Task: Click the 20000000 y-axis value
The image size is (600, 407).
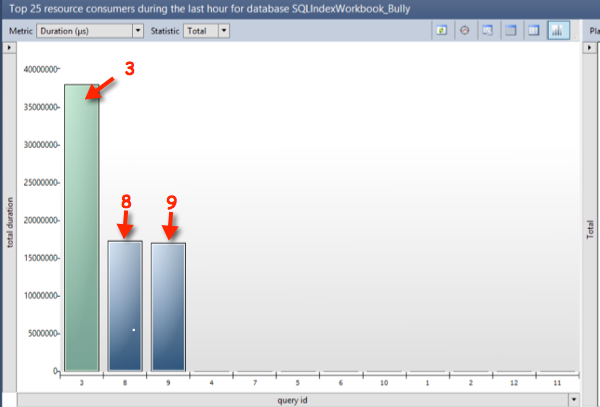Action: [x=41, y=220]
